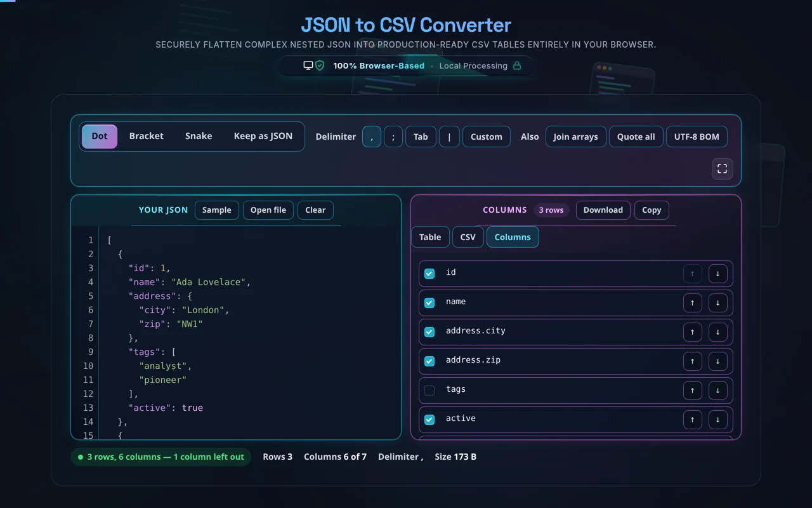
Task: Move address.city column down
Action: point(717,332)
